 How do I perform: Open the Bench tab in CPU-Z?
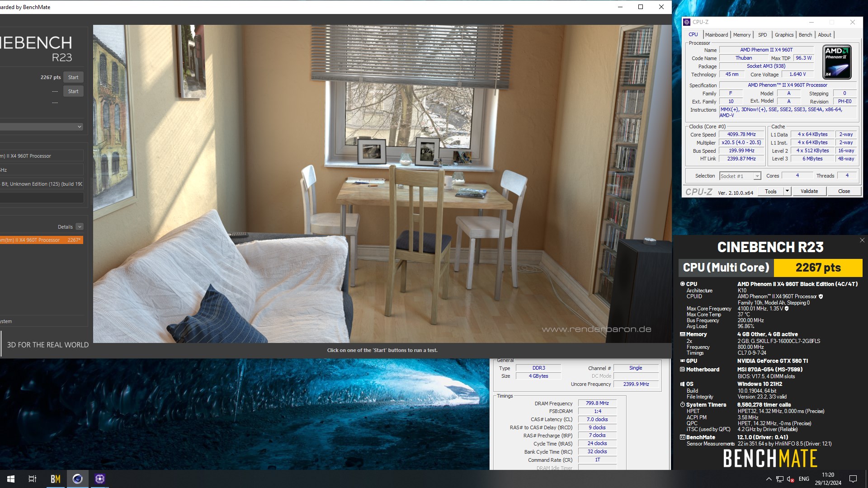click(805, 35)
